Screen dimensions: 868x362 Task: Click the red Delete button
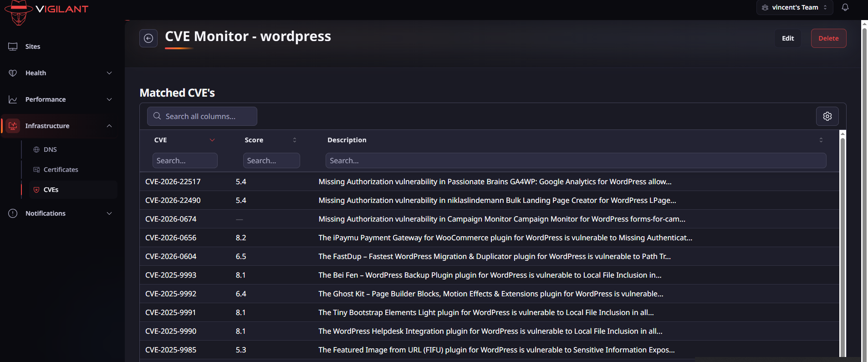pos(828,38)
